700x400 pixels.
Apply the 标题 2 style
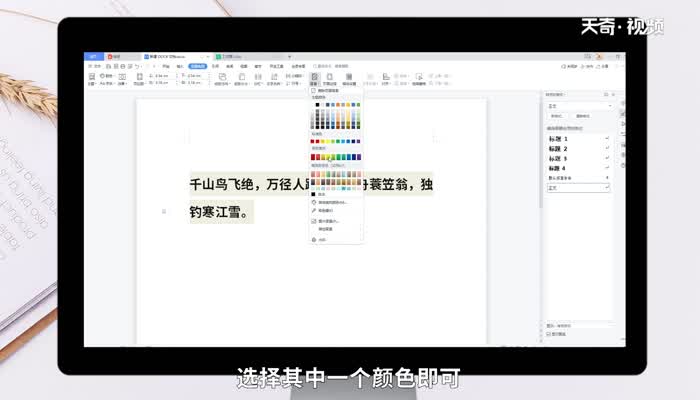(x=579, y=149)
